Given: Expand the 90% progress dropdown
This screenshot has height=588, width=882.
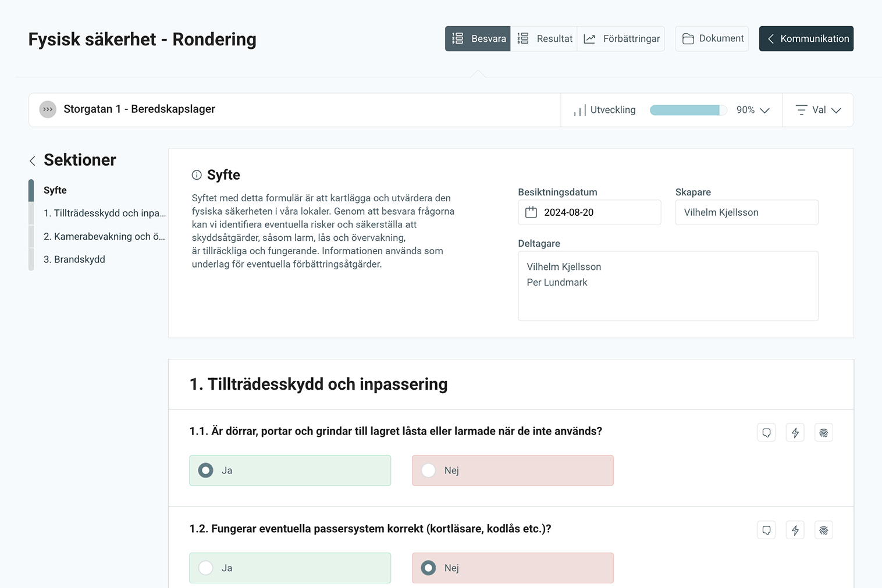Looking at the screenshot, I should click(753, 110).
